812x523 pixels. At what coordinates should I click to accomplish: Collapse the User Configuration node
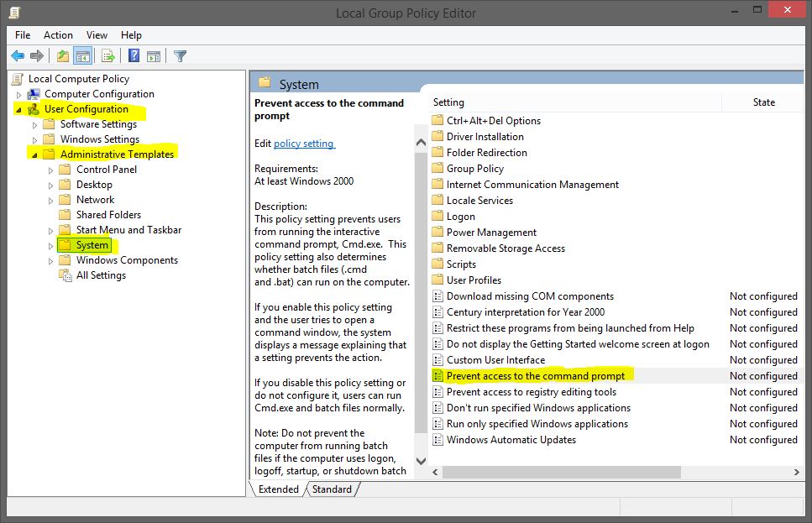pyautogui.click(x=19, y=110)
